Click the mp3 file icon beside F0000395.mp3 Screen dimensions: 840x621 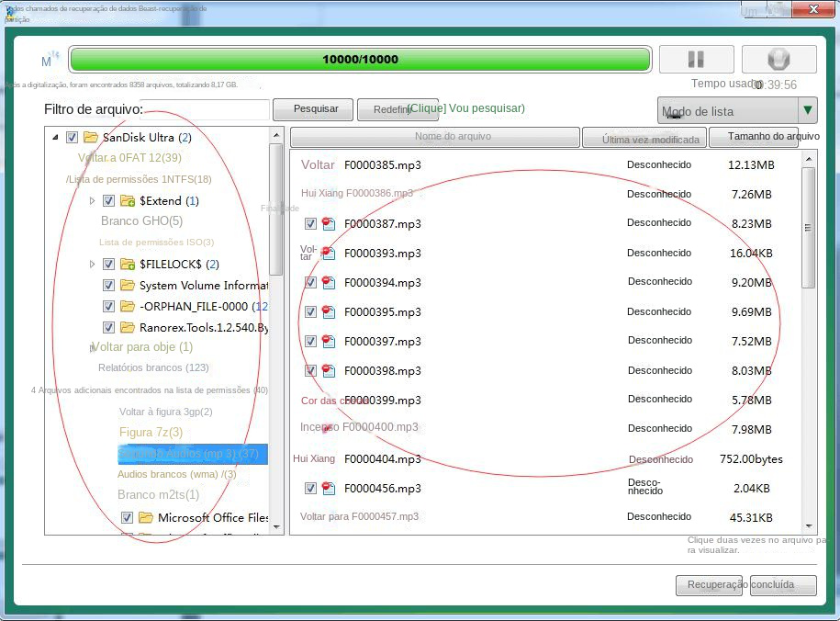tap(328, 312)
